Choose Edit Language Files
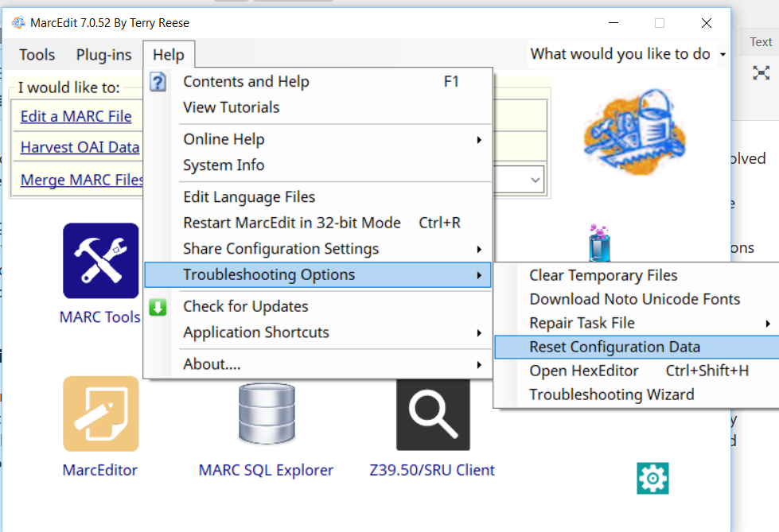Screen dimensions: 779x532 (318, 197)
